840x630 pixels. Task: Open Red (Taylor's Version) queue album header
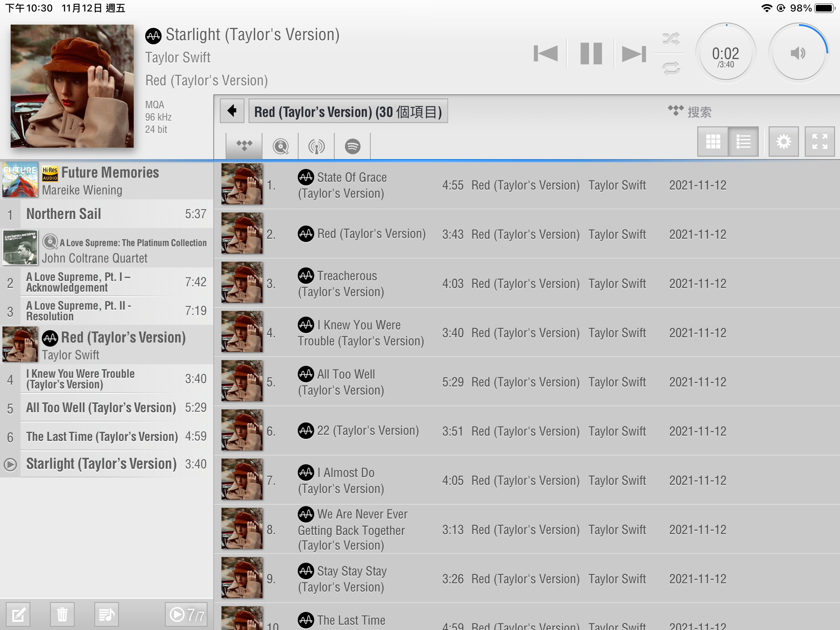[x=107, y=345]
